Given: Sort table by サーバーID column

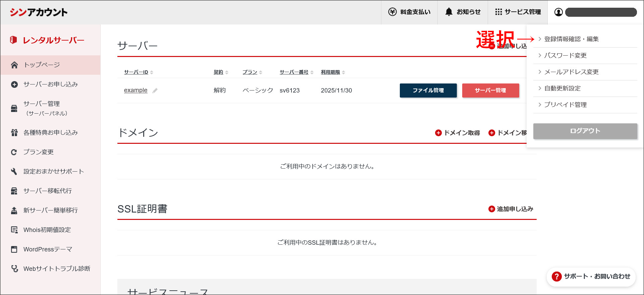Looking at the screenshot, I should click(139, 72).
